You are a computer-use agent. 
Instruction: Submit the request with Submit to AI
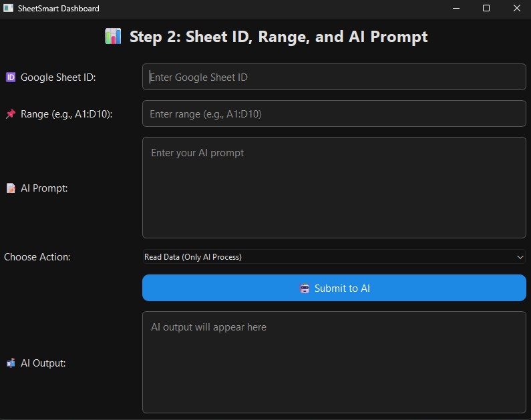334,288
